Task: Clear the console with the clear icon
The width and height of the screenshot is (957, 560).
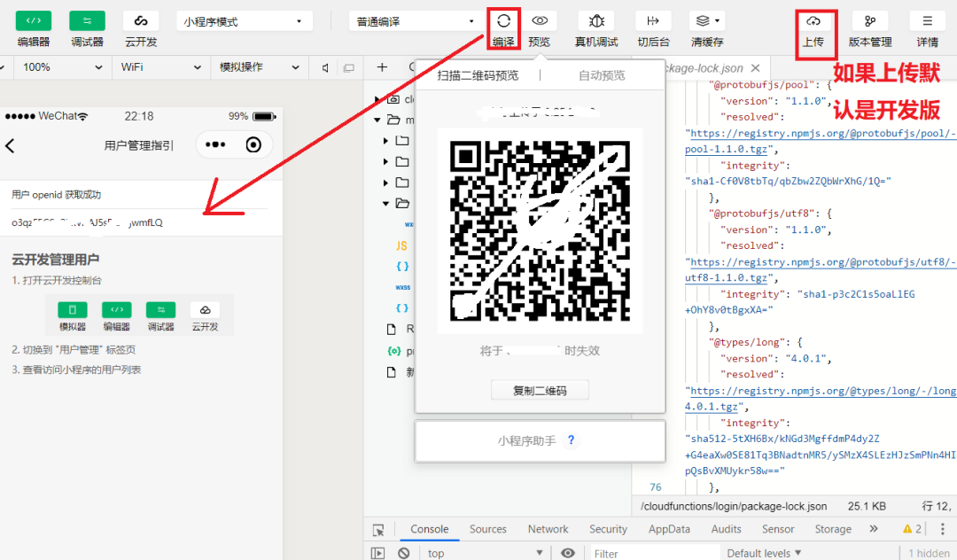Action: pyautogui.click(x=403, y=553)
